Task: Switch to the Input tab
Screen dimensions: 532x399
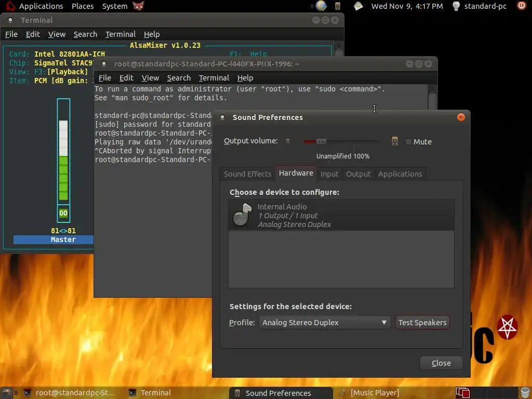Action: pos(329,174)
